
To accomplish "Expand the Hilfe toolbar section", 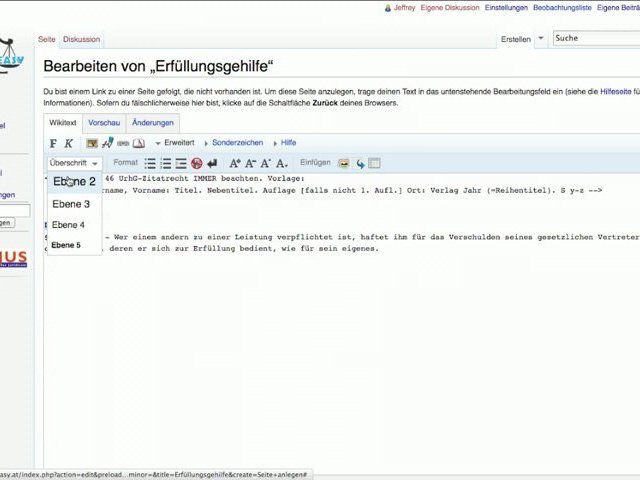I will pyautogui.click(x=284, y=143).
